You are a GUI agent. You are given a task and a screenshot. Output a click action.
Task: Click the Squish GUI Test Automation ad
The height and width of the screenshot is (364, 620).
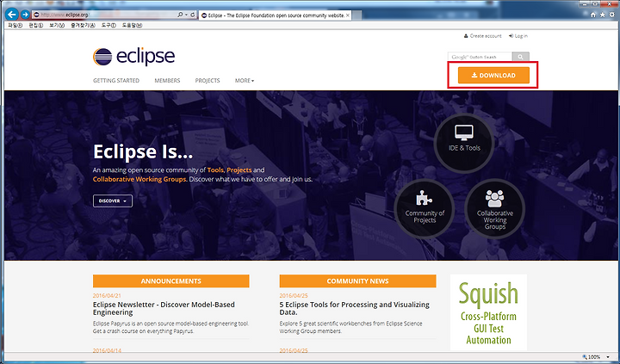[x=488, y=312]
